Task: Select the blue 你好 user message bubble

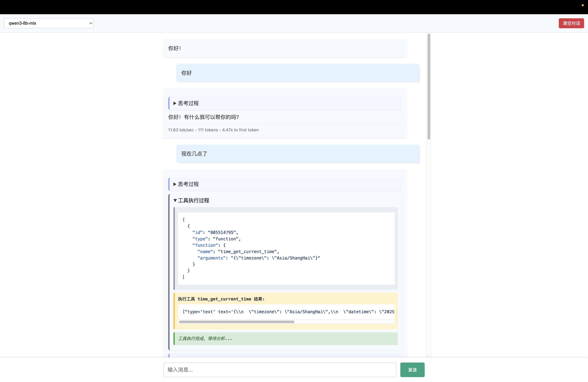Action: pyautogui.click(x=298, y=73)
